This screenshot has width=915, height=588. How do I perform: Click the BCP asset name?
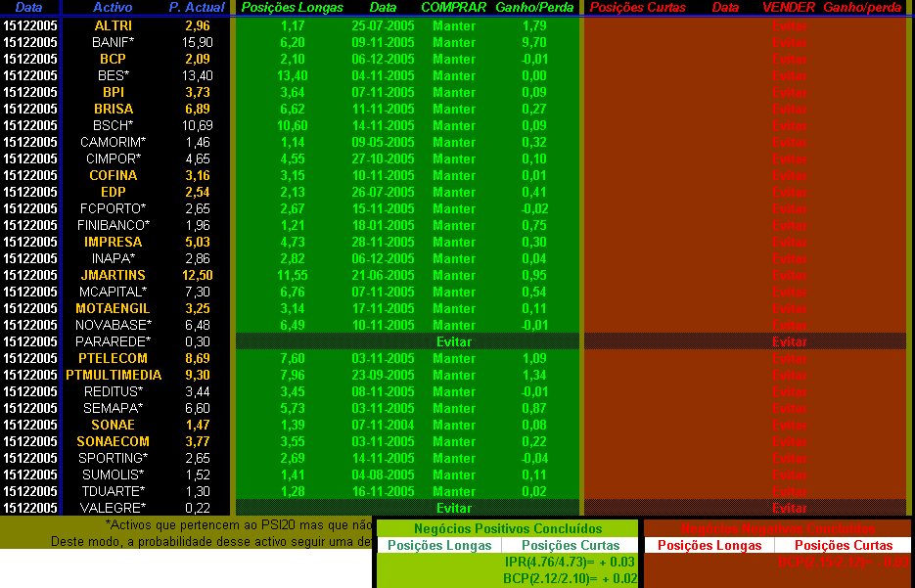click(x=113, y=59)
